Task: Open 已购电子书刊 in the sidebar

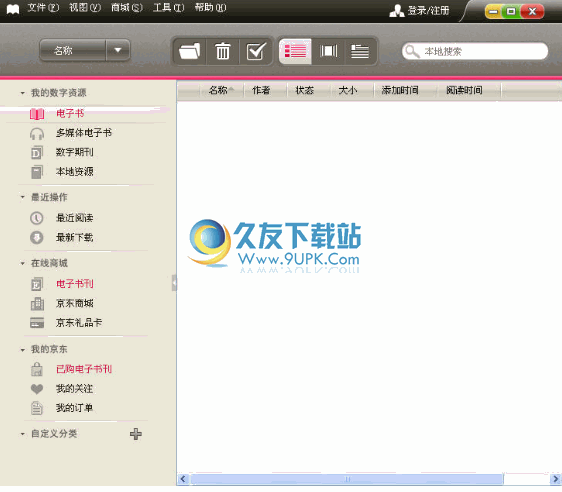Action: tap(84, 369)
